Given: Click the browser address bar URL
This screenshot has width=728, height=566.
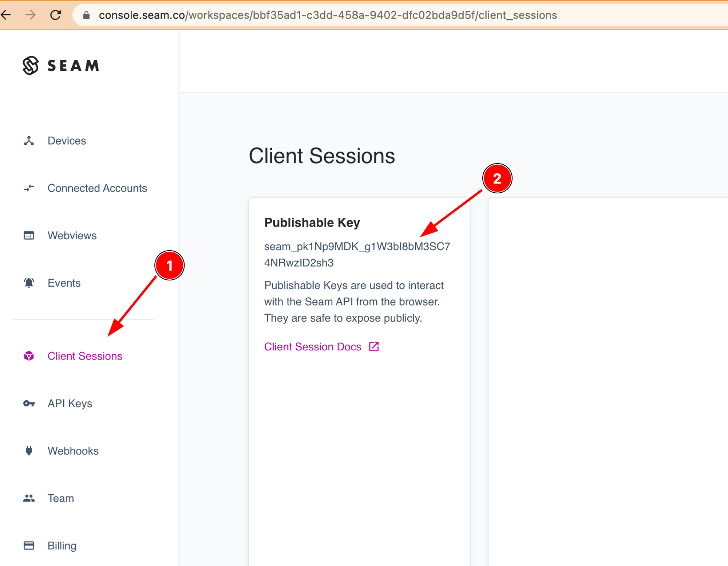Looking at the screenshot, I should tap(328, 15).
